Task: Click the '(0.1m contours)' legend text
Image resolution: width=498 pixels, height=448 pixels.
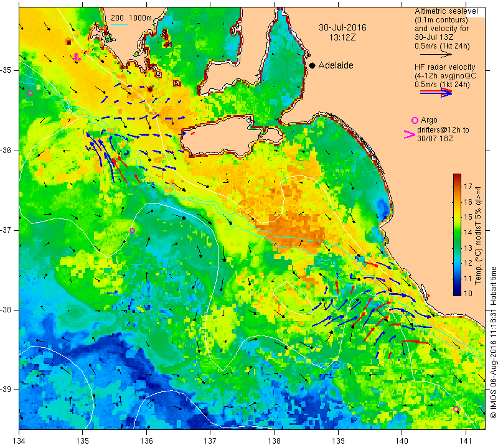Action: coord(441,20)
